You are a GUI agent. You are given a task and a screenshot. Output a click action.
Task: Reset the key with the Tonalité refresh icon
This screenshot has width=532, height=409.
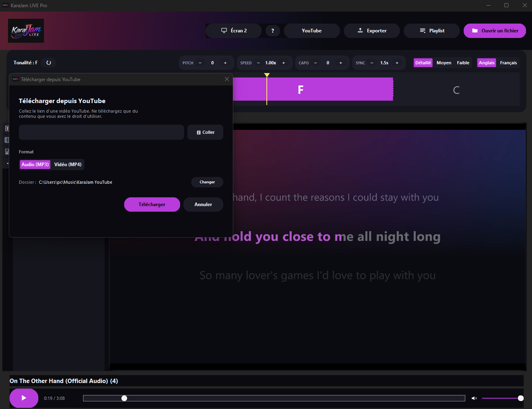click(49, 63)
